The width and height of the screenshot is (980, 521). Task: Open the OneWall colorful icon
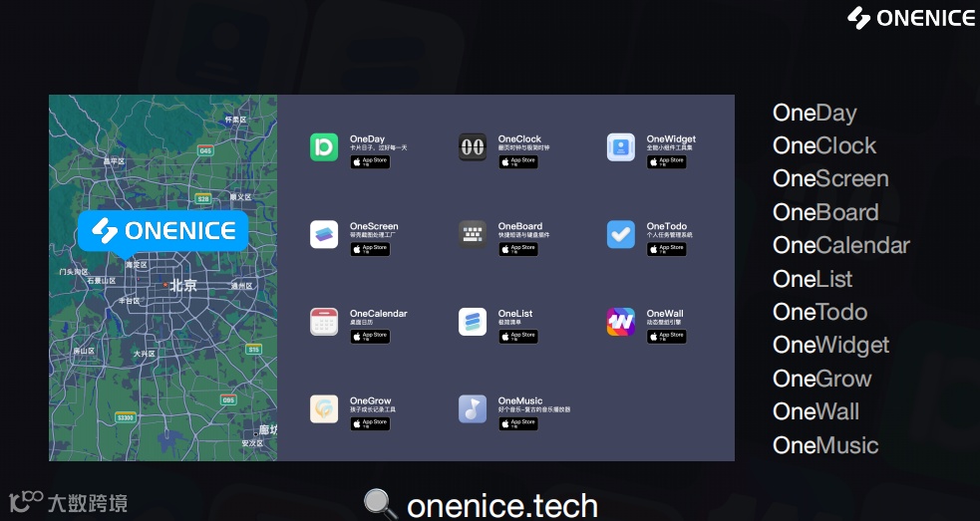point(621,322)
